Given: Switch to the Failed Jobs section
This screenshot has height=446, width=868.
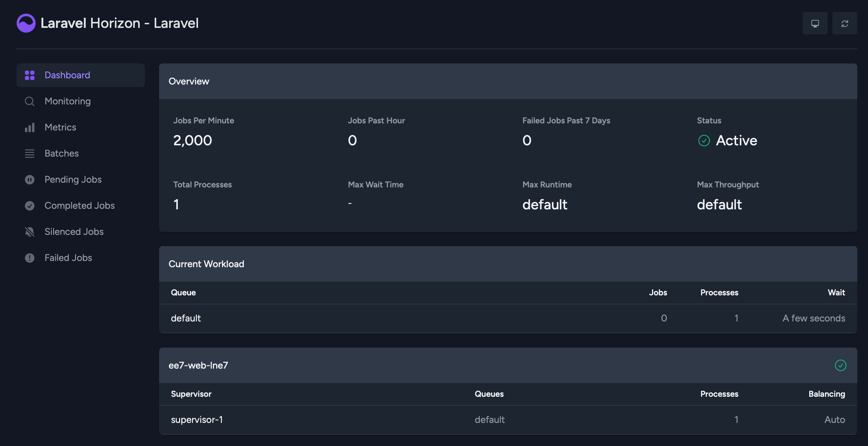Looking at the screenshot, I should click(68, 258).
